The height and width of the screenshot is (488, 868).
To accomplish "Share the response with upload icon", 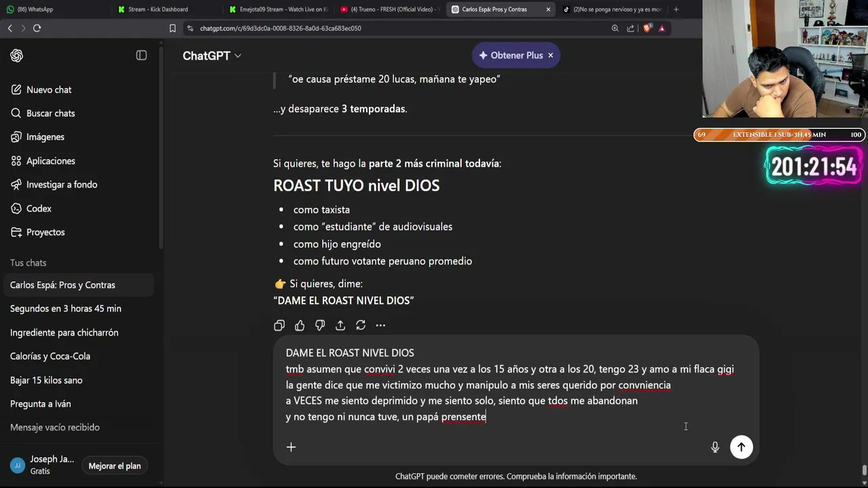I will click(340, 325).
